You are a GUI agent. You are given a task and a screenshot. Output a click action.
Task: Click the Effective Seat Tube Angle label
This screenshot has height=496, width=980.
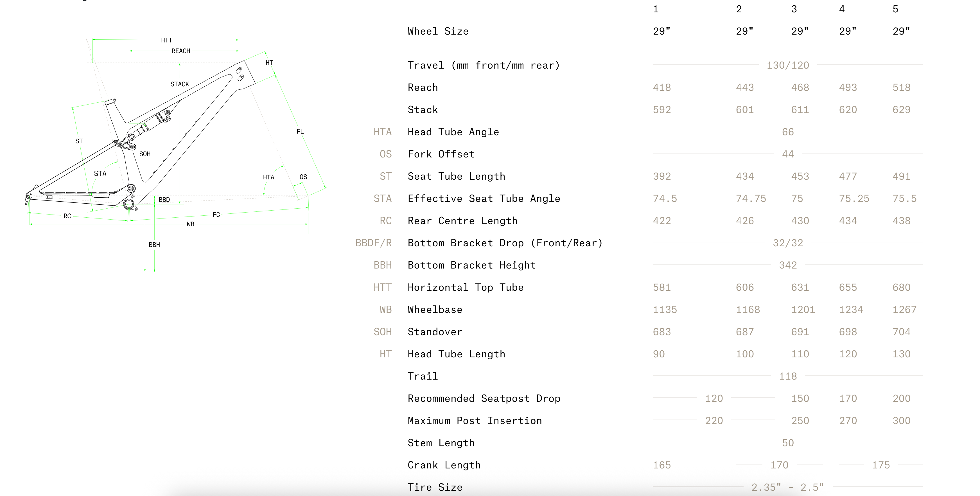point(484,199)
